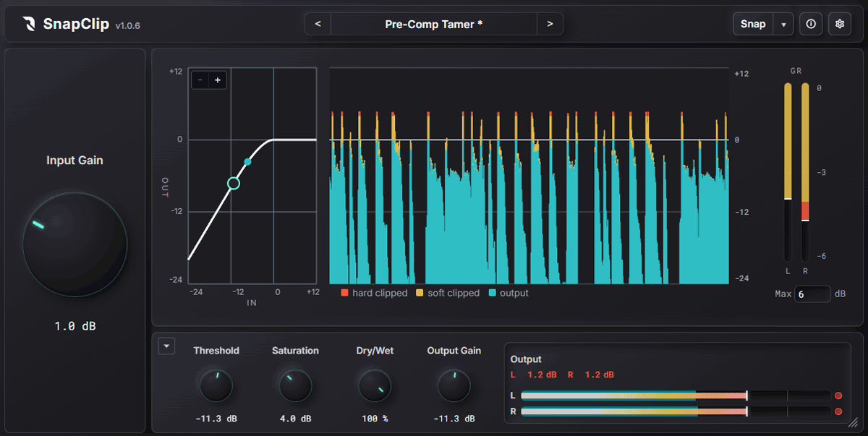Click the -11.3 dB Threshold value
Image resolution: width=868 pixels, height=436 pixels.
[x=216, y=419]
